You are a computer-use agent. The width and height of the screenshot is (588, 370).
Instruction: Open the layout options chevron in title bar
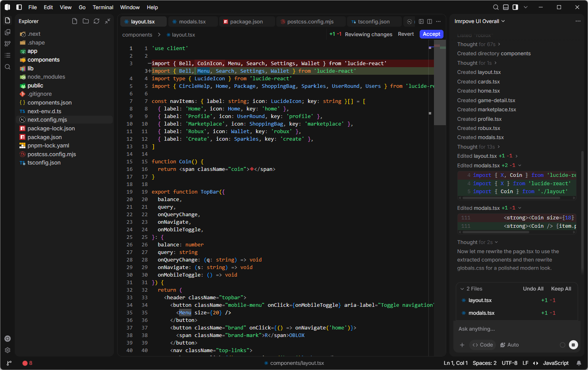point(526,7)
